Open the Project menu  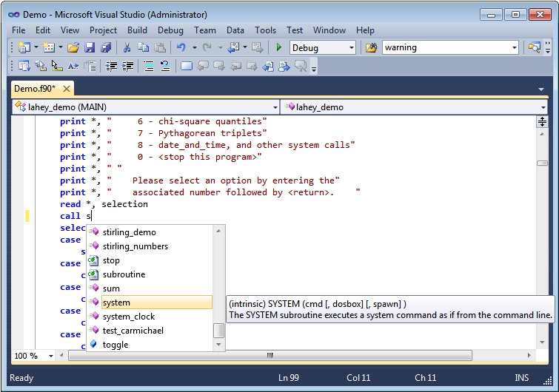tap(103, 30)
